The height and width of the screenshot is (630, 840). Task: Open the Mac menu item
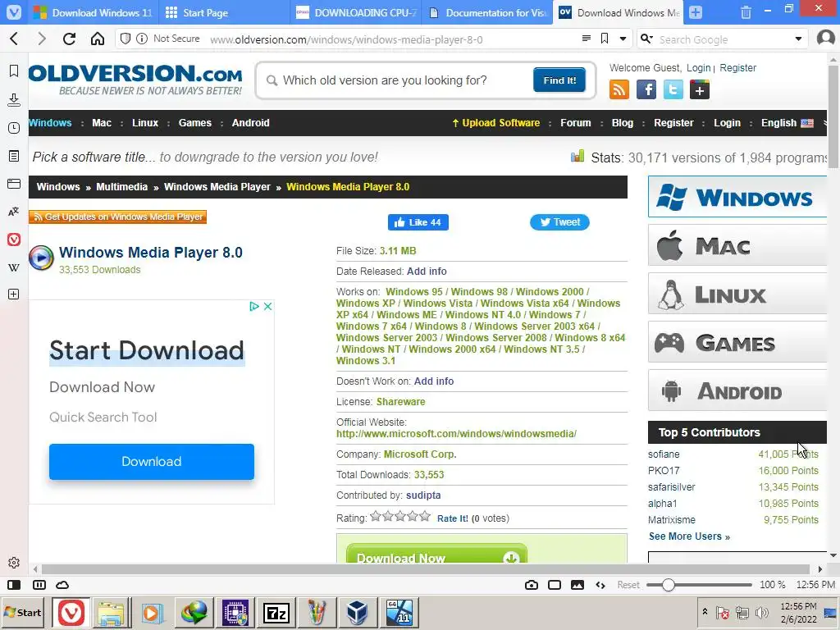point(102,123)
